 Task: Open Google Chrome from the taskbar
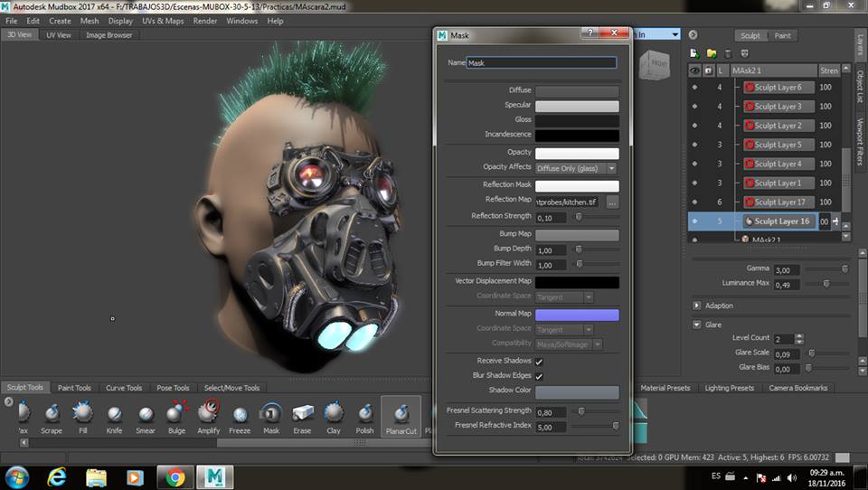[x=175, y=476]
